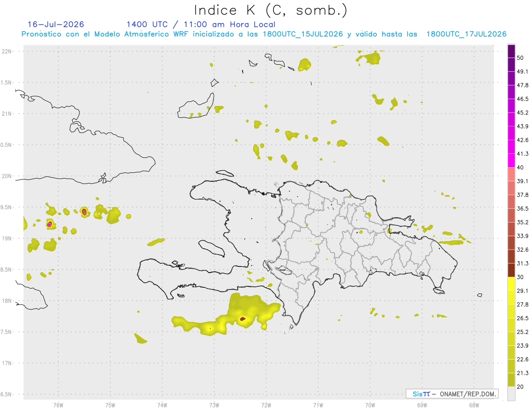This screenshot has height=411, width=532.
Task: Click the longitude label "72W"
Action: 266,405
